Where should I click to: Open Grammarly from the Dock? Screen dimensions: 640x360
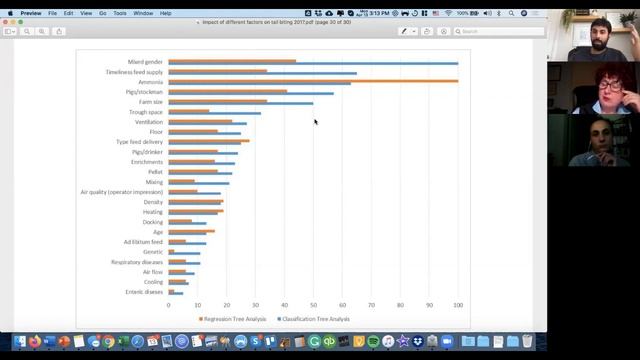click(x=314, y=341)
